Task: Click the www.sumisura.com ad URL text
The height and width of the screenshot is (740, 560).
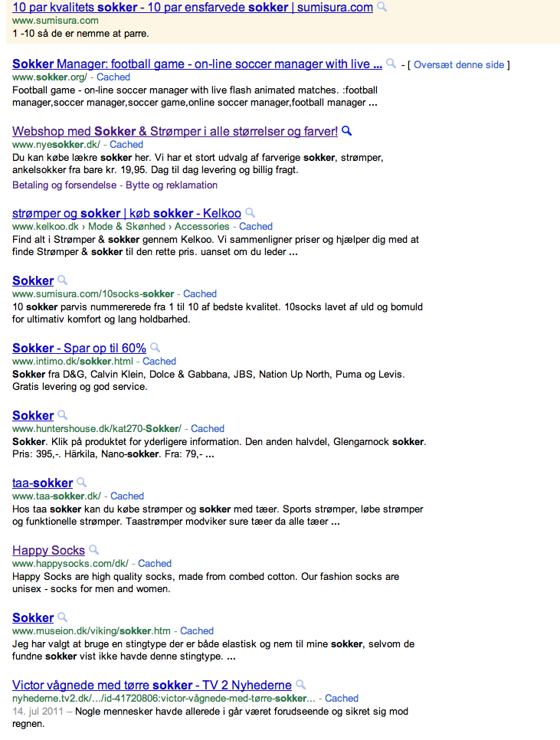Action: click(x=55, y=21)
